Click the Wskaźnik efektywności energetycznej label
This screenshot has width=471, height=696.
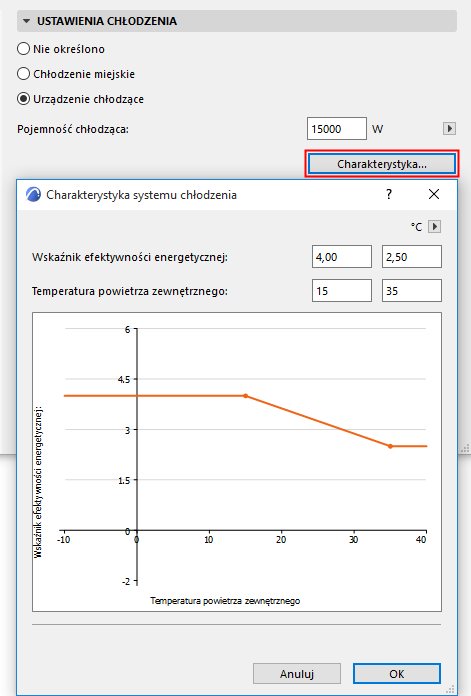[x=130, y=257]
